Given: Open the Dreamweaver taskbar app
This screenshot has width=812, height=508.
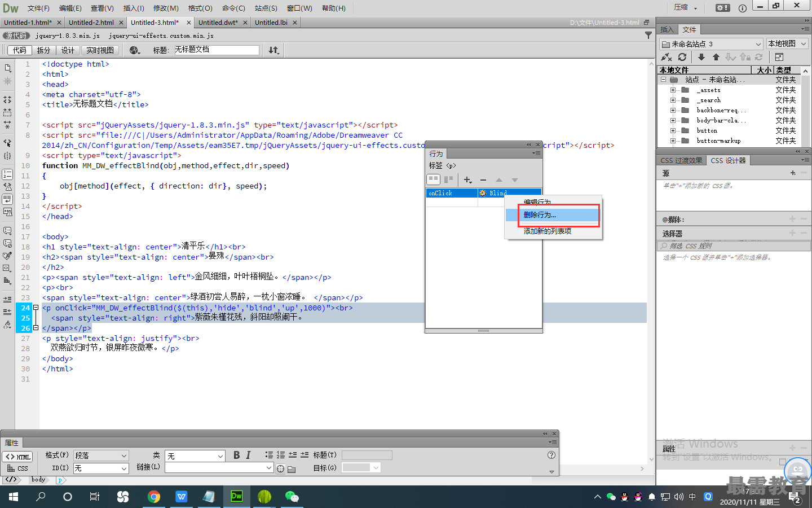Looking at the screenshot, I should 236,497.
